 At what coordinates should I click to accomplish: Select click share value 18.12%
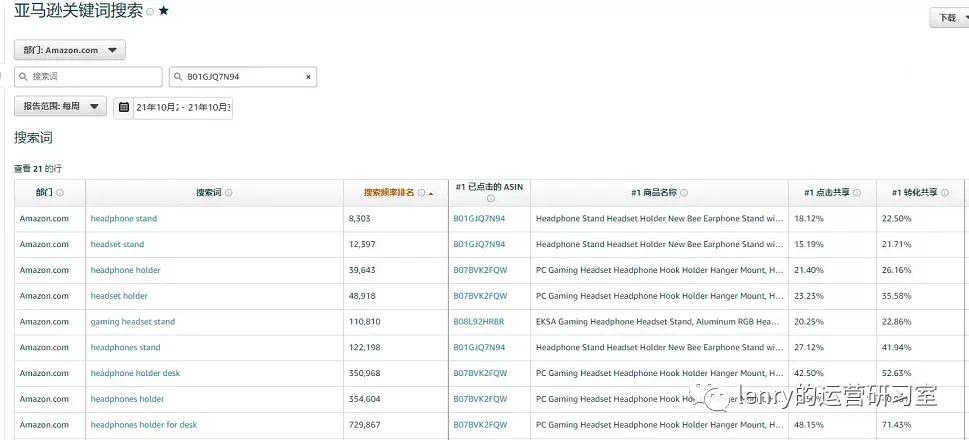click(809, 219)
